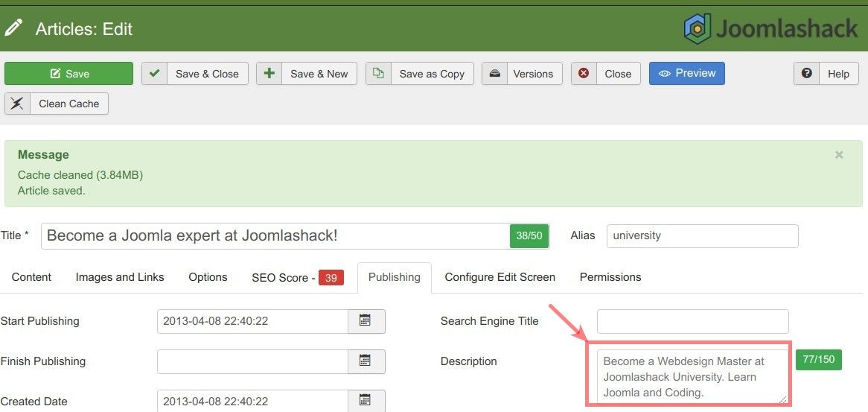Click the Save & Close checkmark icon
The height and width of the screenshot is (412, 868).
point(154,74)
